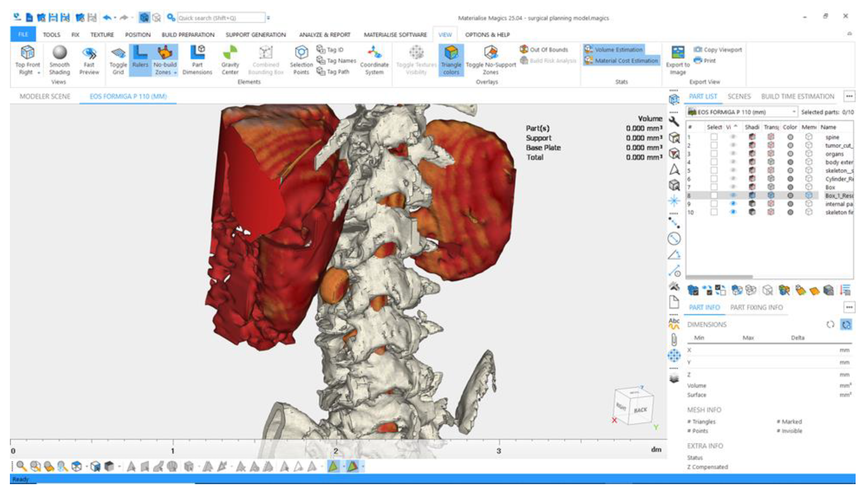Expand the No-build Zones dropdown arrow
The height and width of the screenshot is (494, 868).
(175, 73)
